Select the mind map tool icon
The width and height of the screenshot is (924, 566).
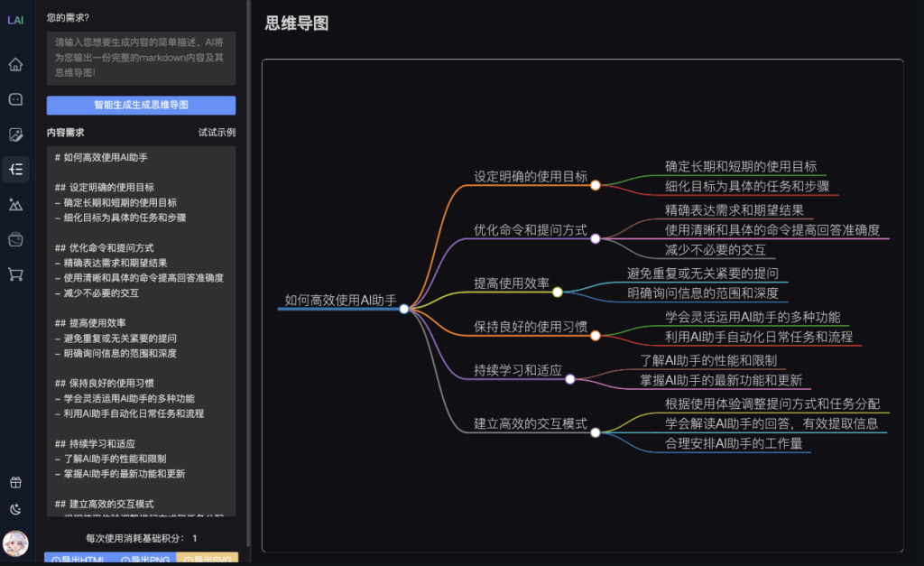15,169
